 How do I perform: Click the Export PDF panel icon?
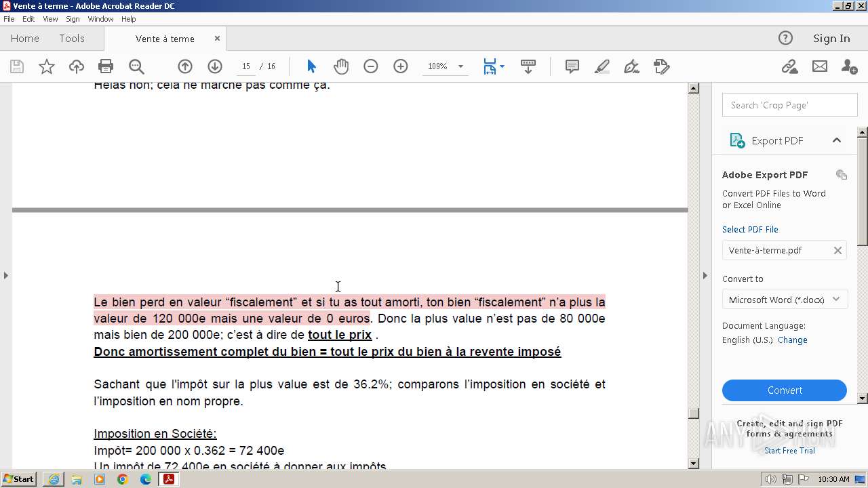[737, 140]
